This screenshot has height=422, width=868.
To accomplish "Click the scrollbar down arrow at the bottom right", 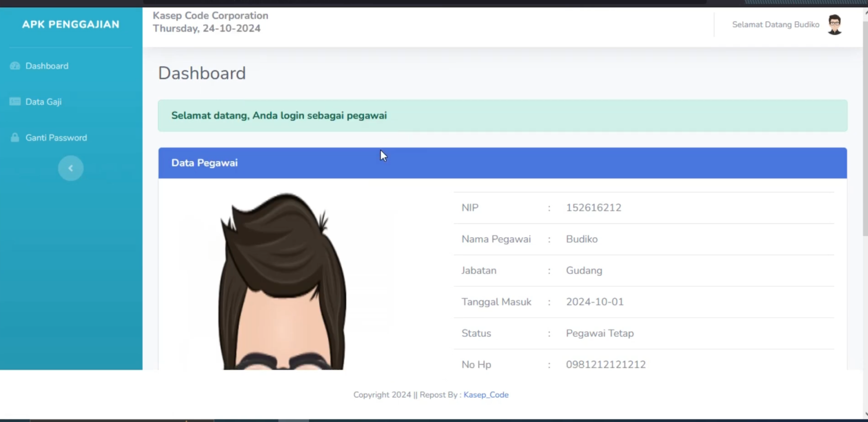I will click(x=865, y=414).
